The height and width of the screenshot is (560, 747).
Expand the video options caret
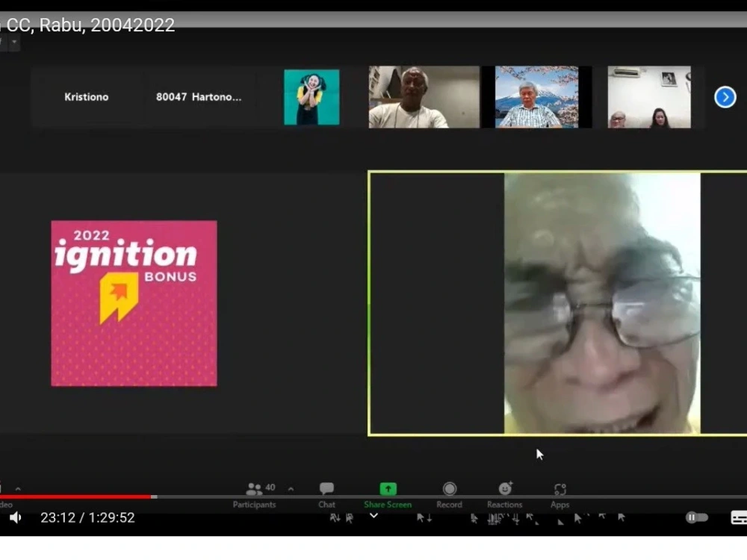click(x=18, y=489)
